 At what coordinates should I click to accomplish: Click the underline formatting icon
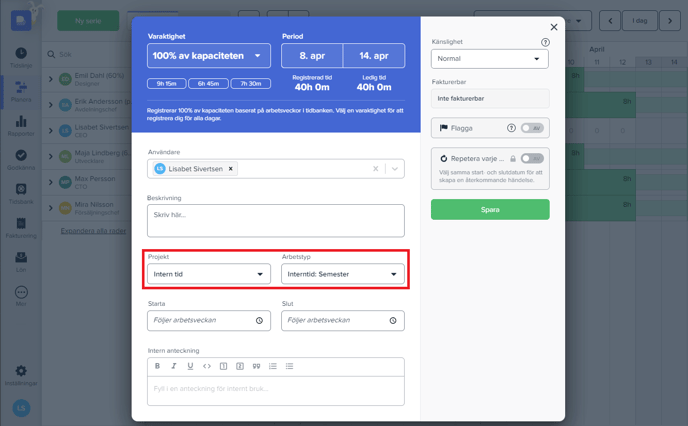pyautogui.click(x=190, y=366)
